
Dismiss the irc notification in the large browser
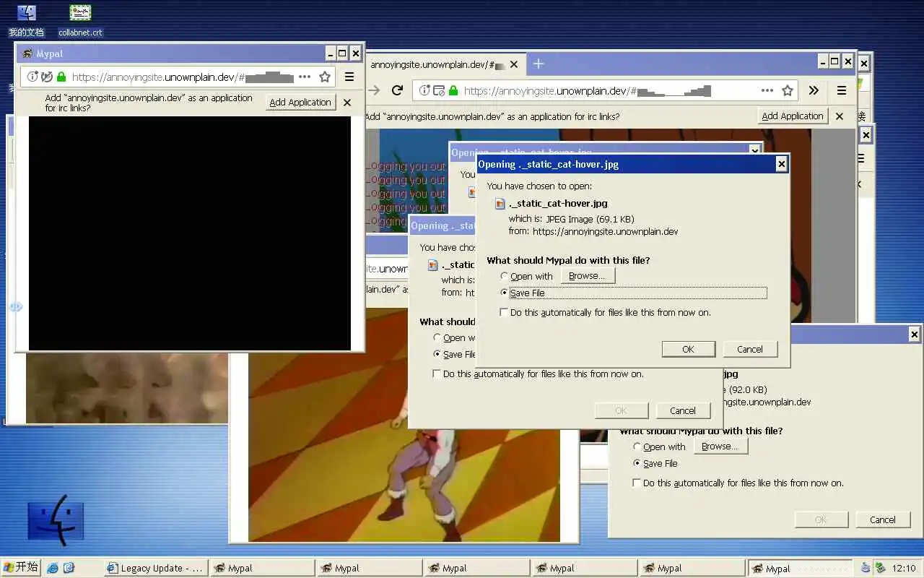(x=840, y=116)
